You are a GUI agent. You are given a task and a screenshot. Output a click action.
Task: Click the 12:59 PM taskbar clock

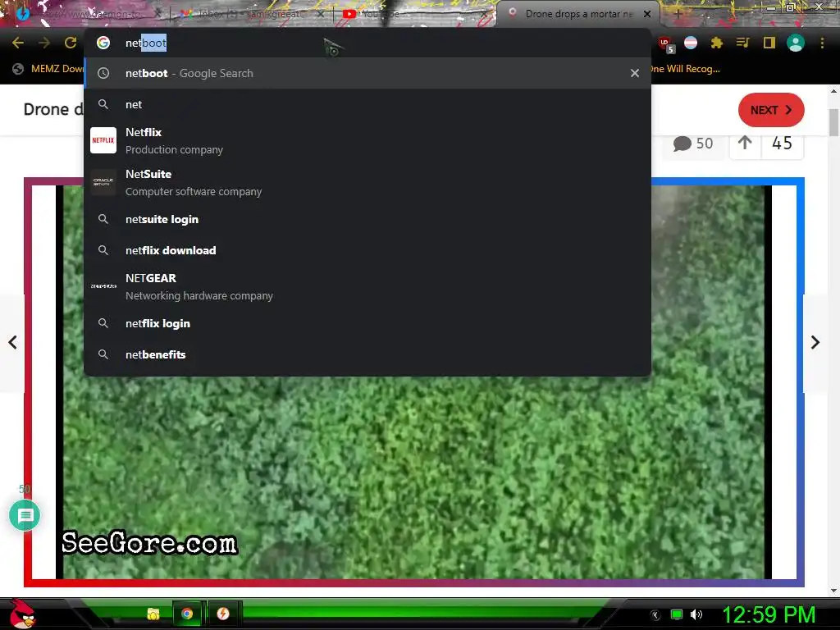pyautogui.click(x=769, y=615)
